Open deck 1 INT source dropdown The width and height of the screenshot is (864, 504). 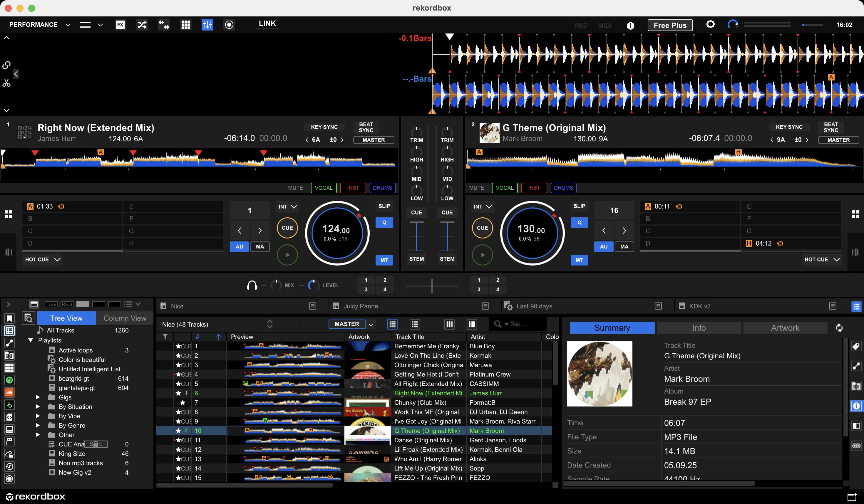tap(287, 206)
